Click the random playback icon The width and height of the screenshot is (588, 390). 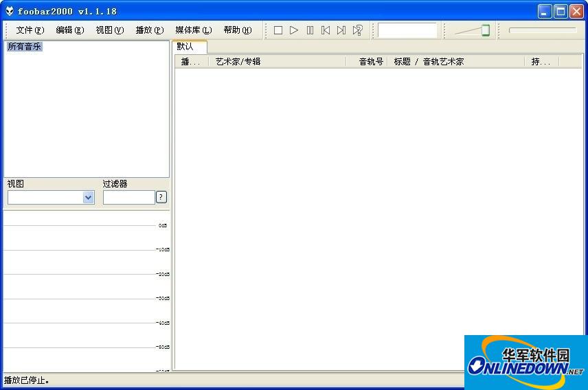pyautogui.click(x=357, y=30)
